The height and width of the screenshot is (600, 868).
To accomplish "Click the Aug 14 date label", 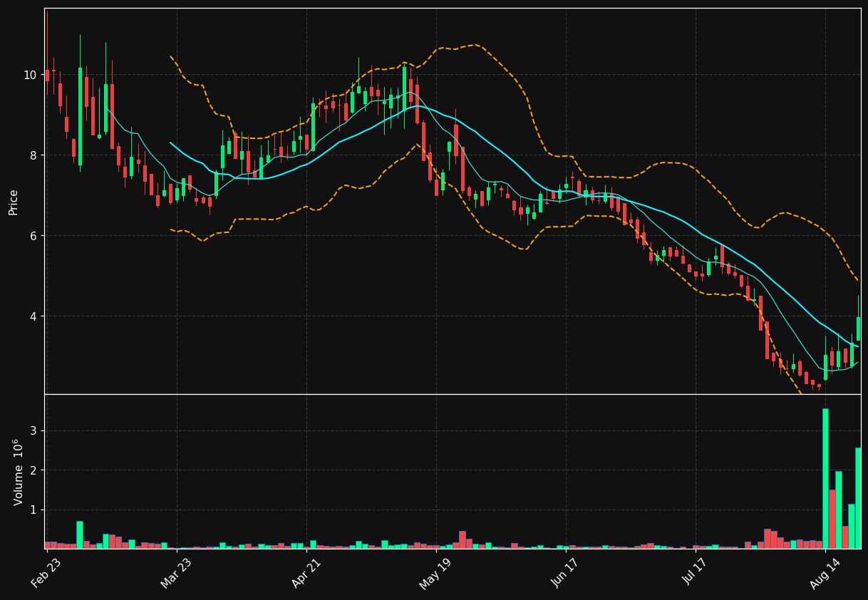I will pyautogui.click(x=825, y=573).
